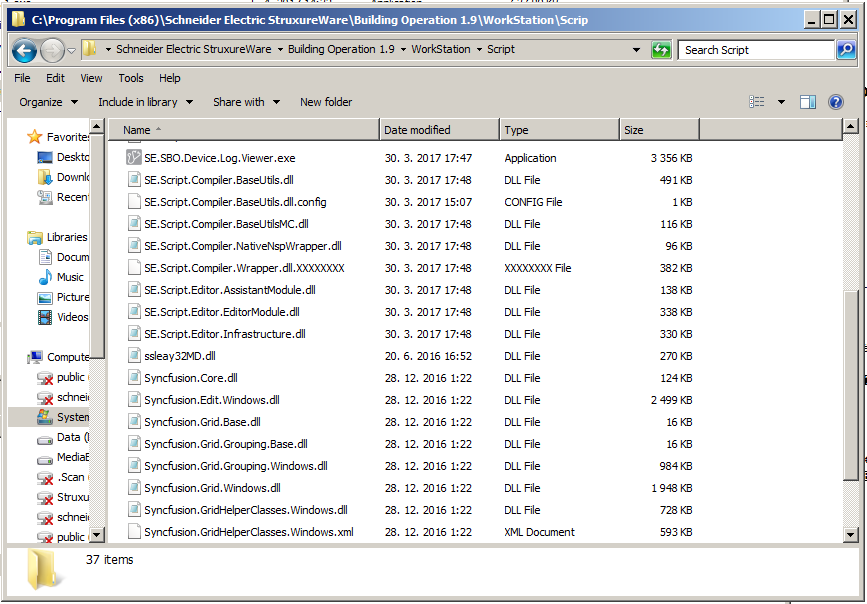The height and width of the screenshot is (604, 867).
Task: Click the Libraries icon in navigation pane
Action: tap(35, 237)
